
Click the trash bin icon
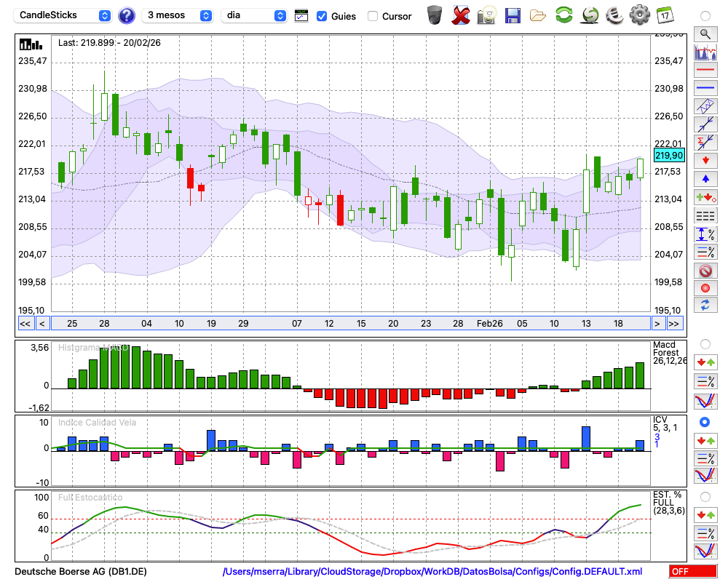pyautogui.click(x=435, y=15)
